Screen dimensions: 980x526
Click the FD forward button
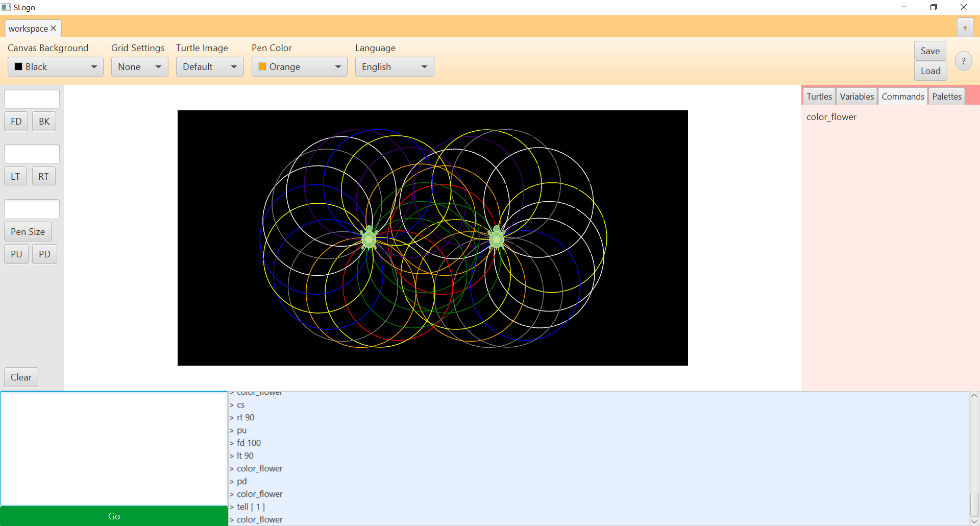(x=16, y=122)
